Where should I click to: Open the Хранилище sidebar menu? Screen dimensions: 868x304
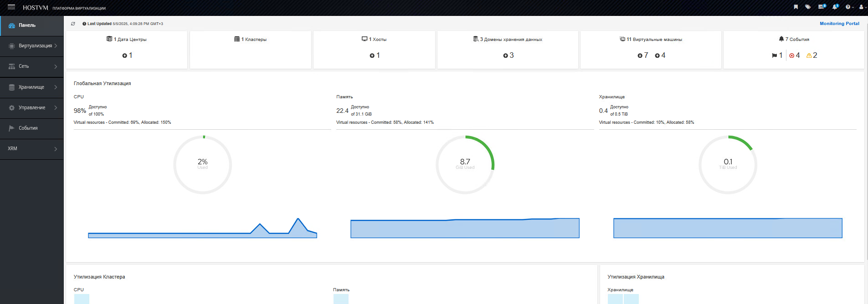(x=32, y=87)
